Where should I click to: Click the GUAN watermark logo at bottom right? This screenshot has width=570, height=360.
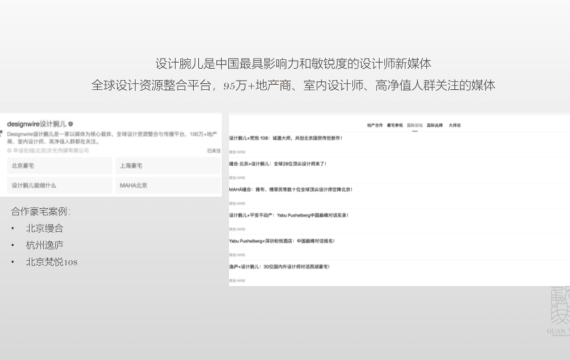point(560,311)
